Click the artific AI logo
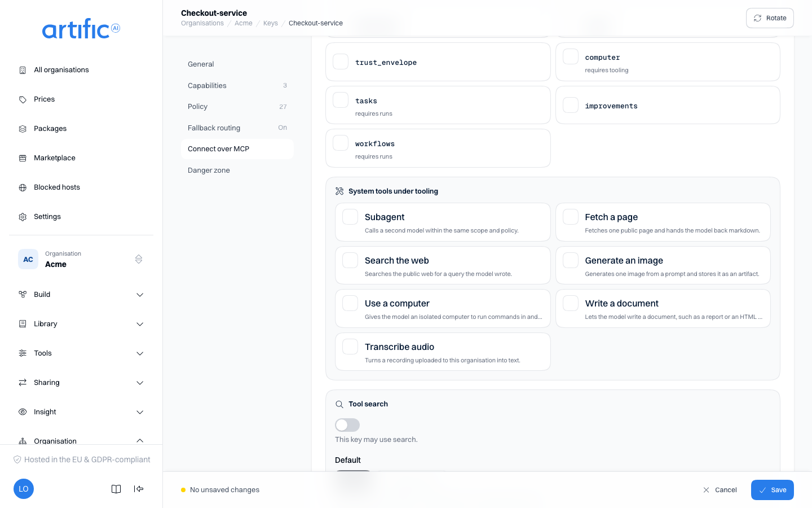812x508 pixels. [x=81, y=29]
